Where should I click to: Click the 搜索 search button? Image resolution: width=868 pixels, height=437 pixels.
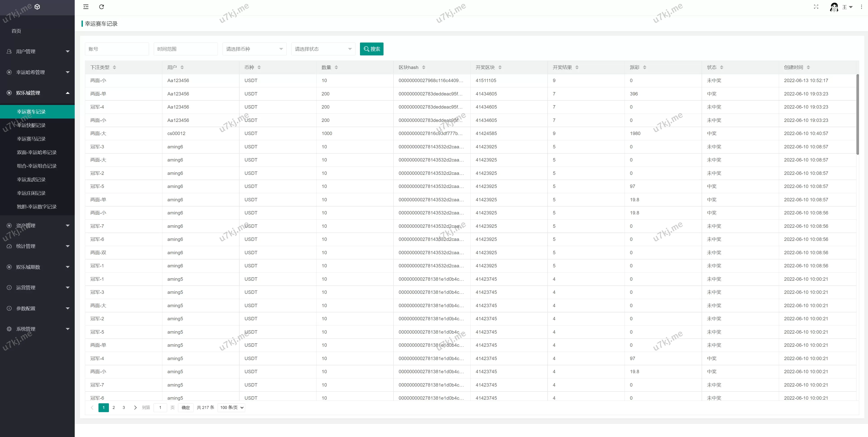(x=371, y=49)
